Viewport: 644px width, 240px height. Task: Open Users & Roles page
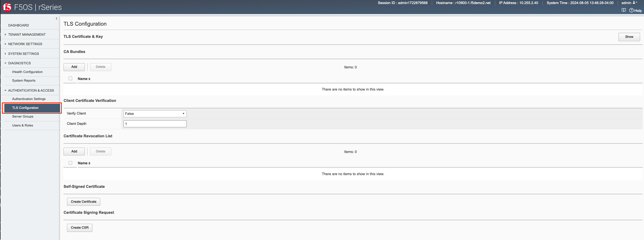pos(22,125)
